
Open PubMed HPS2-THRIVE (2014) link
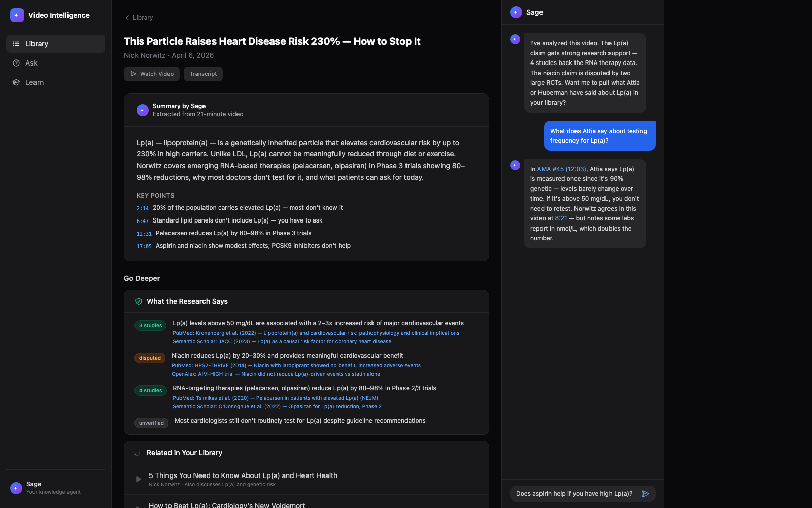tap(296, 366)
